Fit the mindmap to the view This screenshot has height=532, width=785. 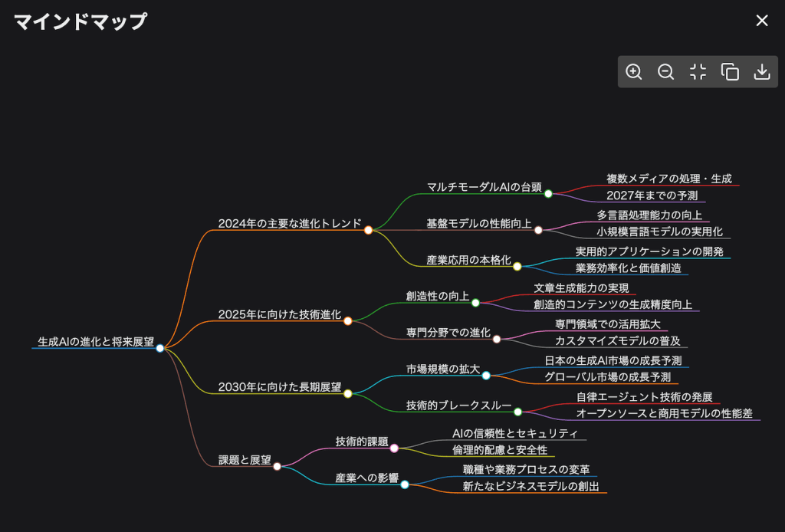(698, 71)
